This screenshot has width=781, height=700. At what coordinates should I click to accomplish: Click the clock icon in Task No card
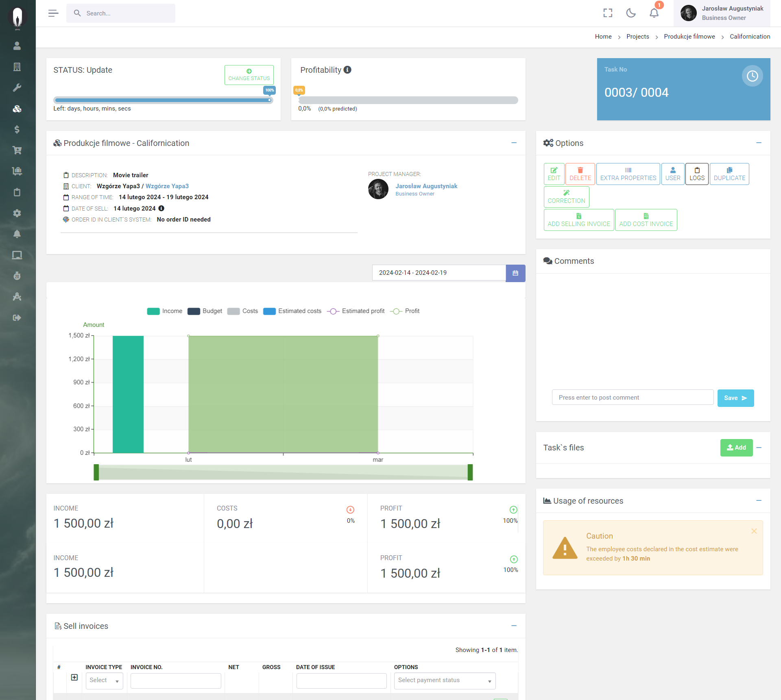(752, 76)
